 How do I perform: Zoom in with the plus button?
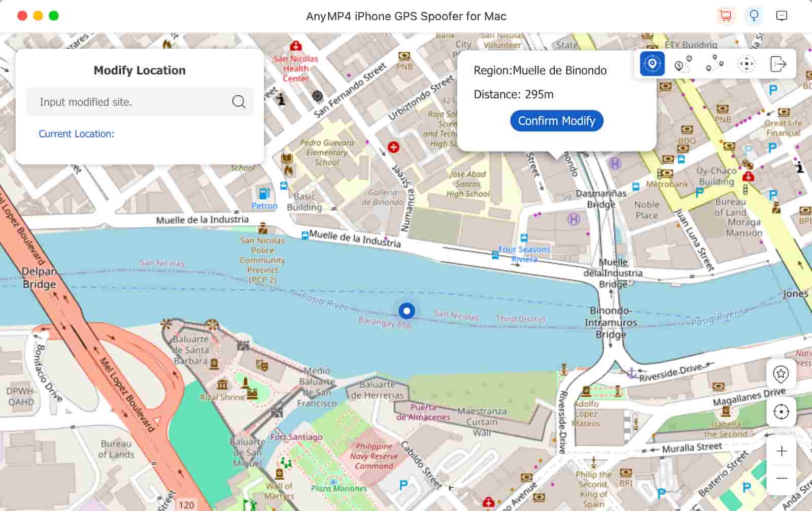coord(782,451)
